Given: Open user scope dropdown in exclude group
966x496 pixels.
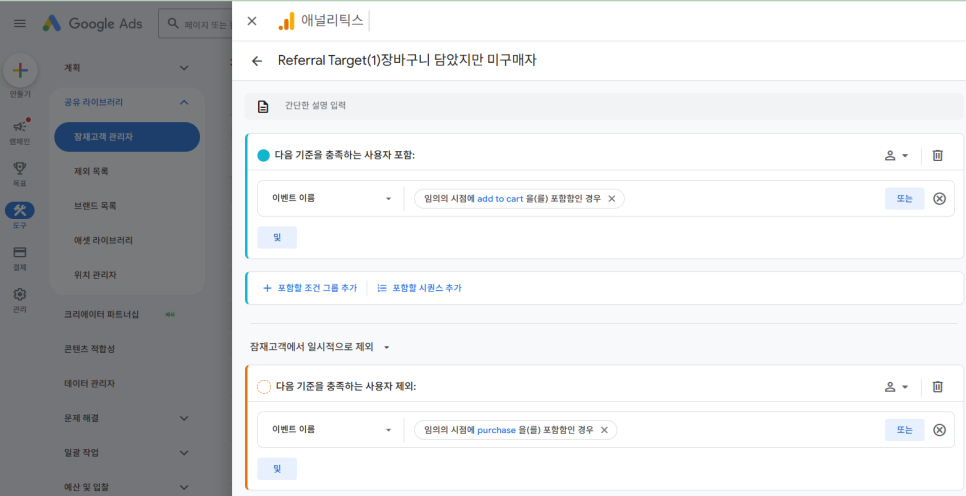Looking at the screenshot, I should tap(896, 386).
